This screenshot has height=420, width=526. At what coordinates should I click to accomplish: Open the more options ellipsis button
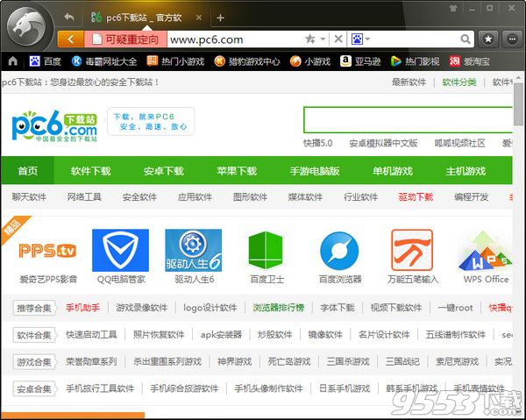point(512,39)
